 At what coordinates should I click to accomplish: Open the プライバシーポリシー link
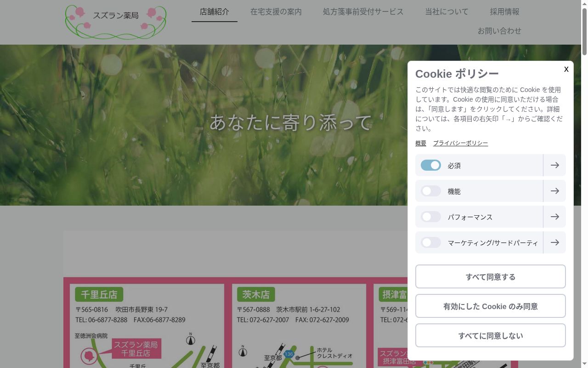[x=460, y=143]
